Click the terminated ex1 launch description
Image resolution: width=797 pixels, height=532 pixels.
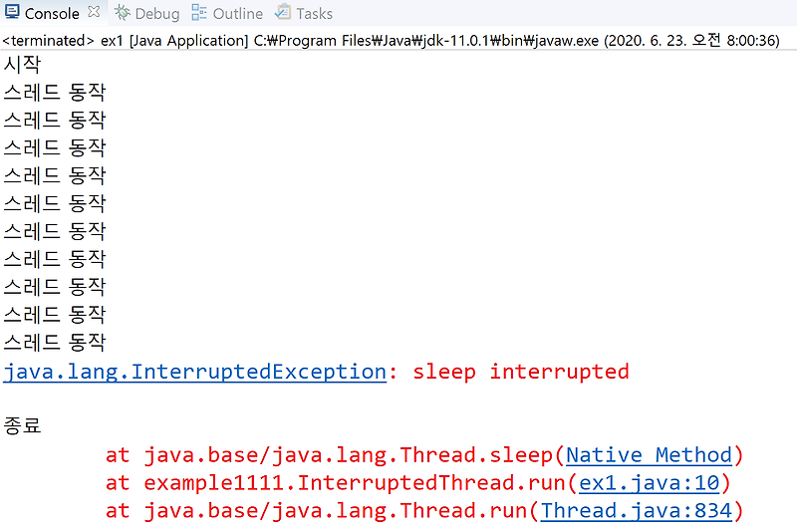(x=391, y=41)
